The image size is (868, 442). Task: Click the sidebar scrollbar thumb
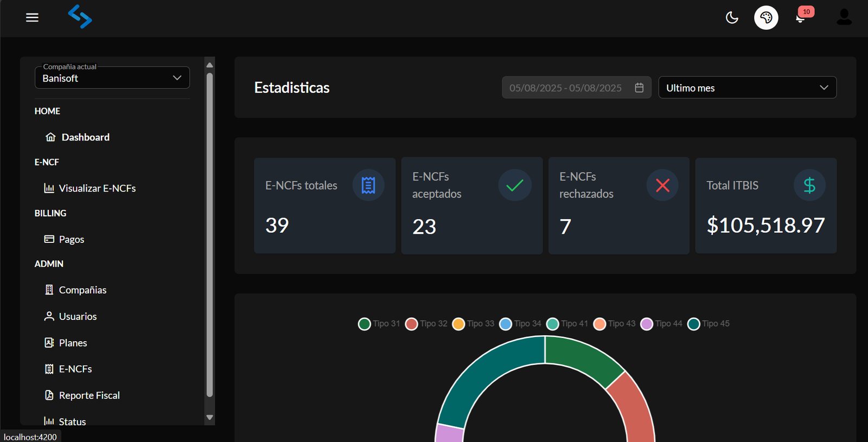pos(209,235)
